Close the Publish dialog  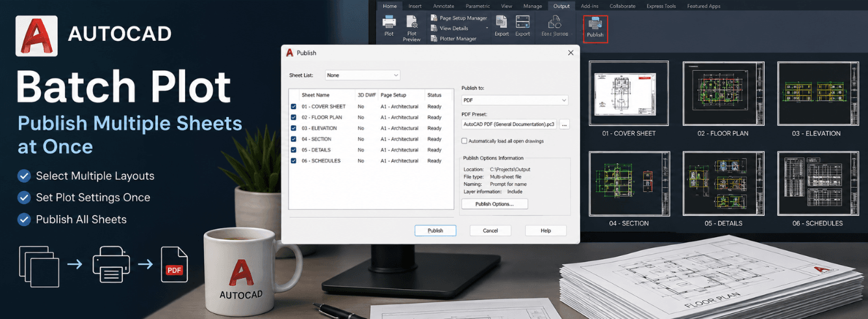570,53
